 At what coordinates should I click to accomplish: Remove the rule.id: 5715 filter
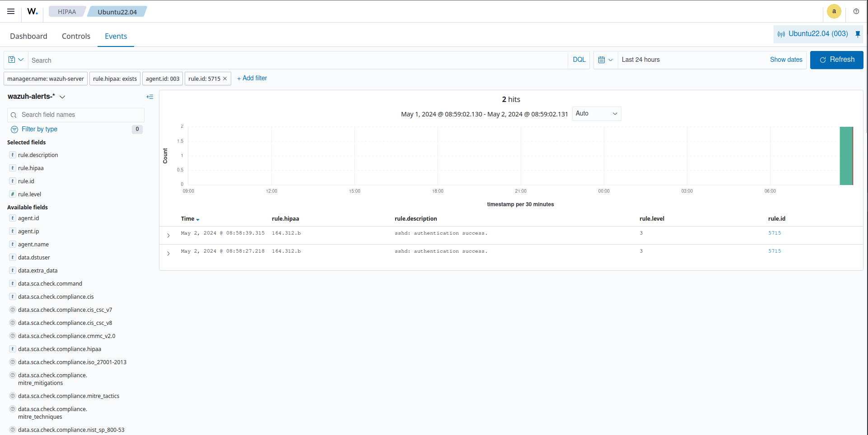225,79
